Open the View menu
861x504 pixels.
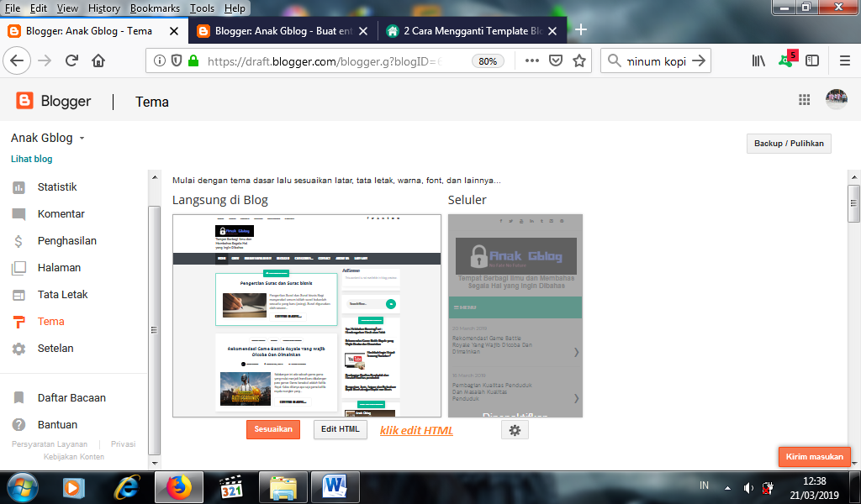67,8
